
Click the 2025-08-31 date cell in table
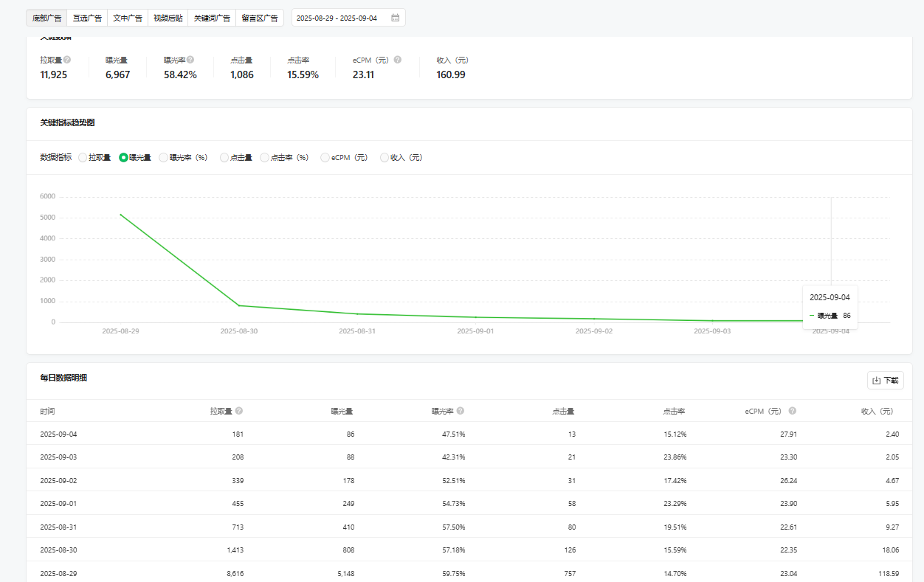[58, 527]
